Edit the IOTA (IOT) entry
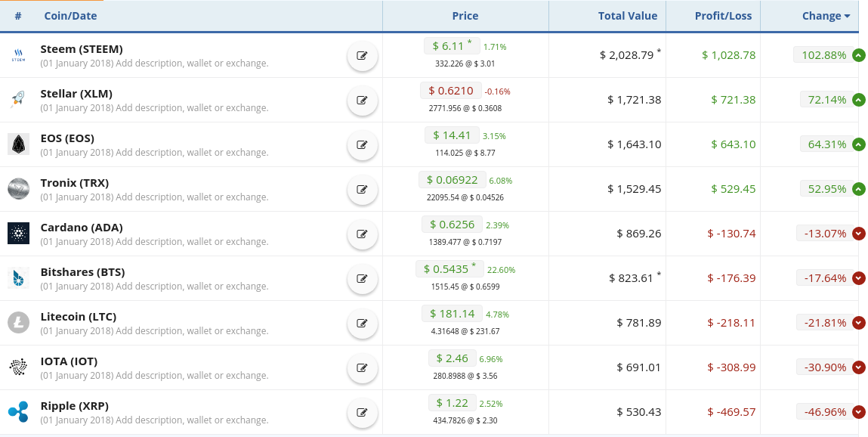The image size is (868, 437). click(363, 367)
